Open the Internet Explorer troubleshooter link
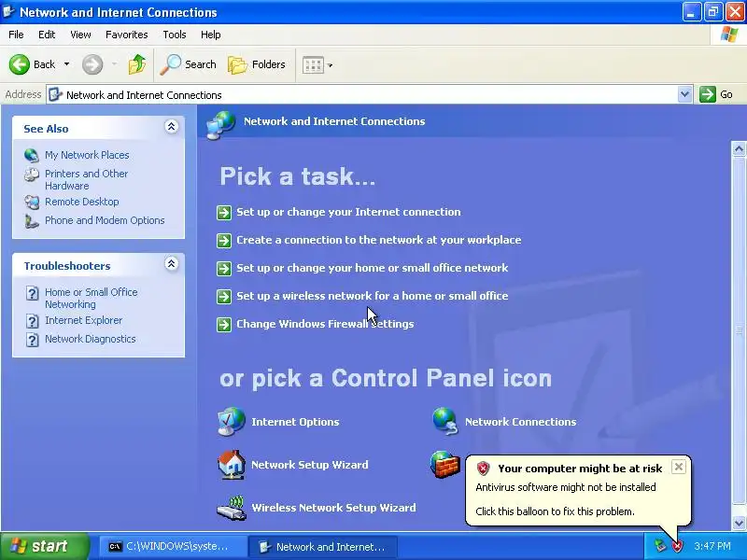747x560 pixels. pyautogui.click(x=83, y=320)
